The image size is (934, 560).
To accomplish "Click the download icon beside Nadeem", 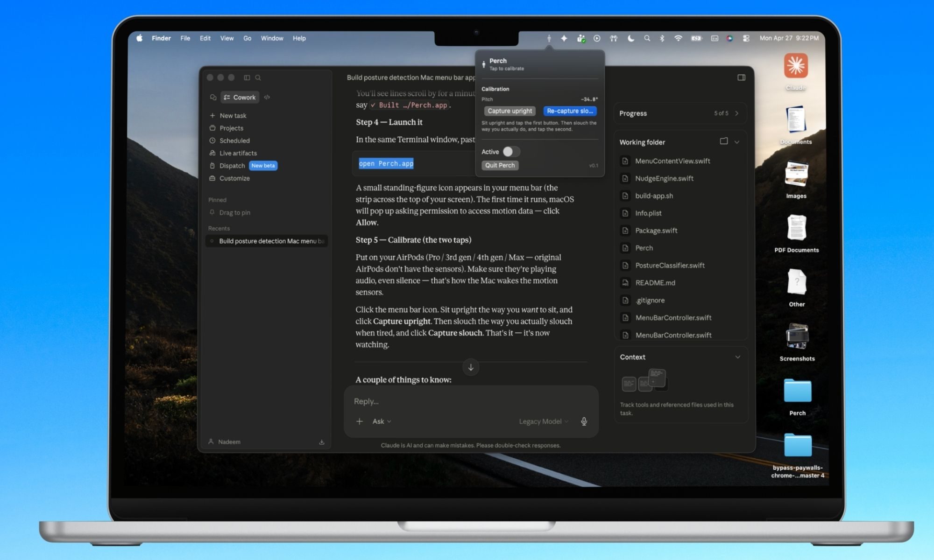I will pos(322,442).
